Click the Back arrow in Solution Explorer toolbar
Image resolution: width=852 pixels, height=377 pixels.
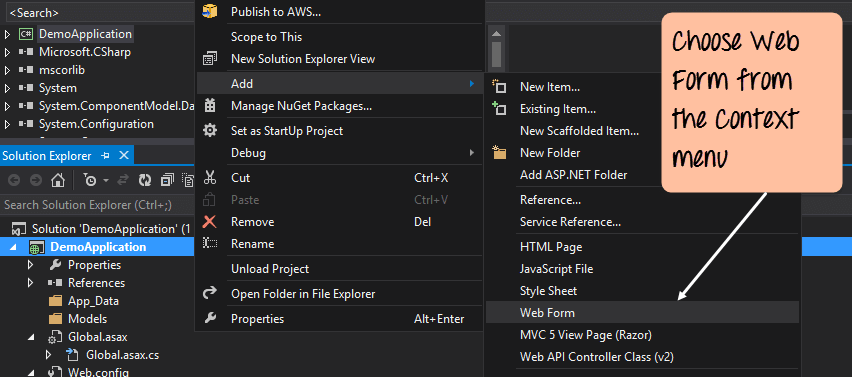(x=14, y=180)
